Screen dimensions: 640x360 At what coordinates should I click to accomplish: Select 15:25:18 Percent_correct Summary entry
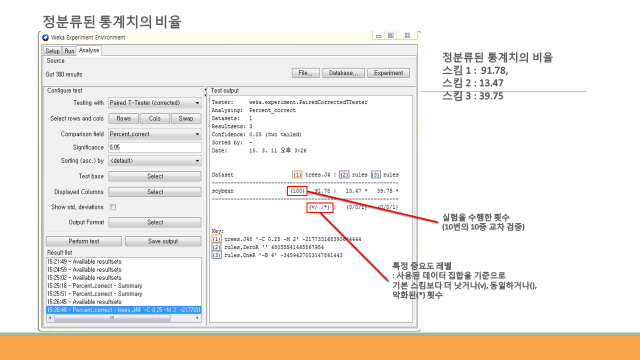point(95,286)
